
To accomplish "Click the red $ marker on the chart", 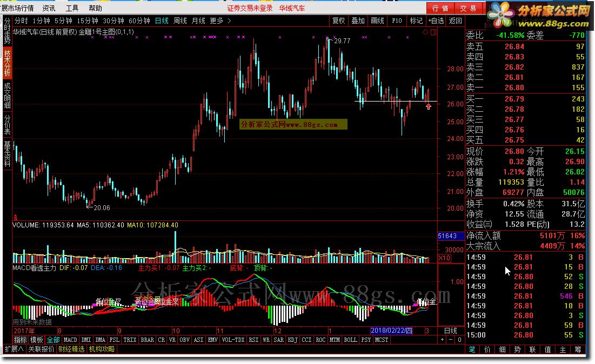I will pos(16,218).
